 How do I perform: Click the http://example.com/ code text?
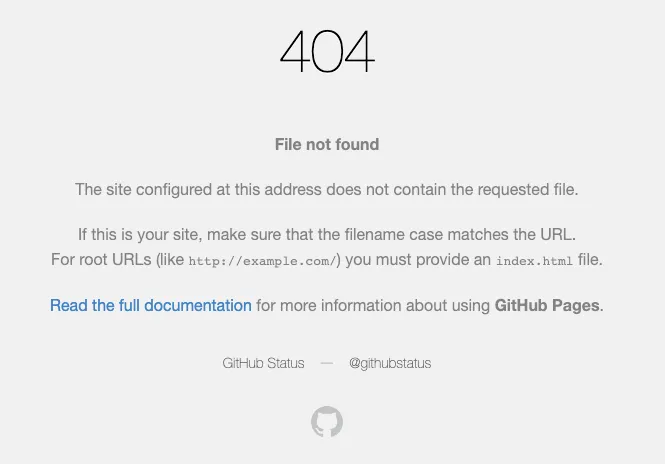[262, 261]
